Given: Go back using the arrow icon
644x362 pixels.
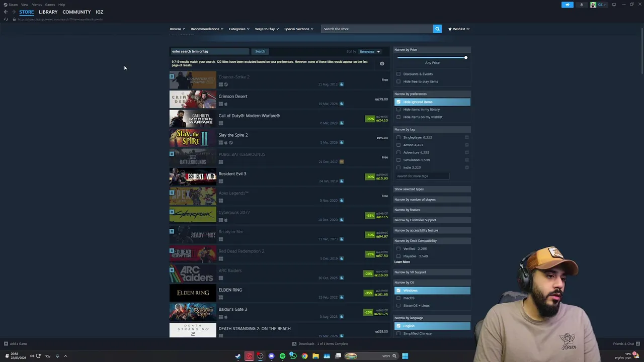Looking at the screenshot, I should pyautogui.click(x=6, y=12).
